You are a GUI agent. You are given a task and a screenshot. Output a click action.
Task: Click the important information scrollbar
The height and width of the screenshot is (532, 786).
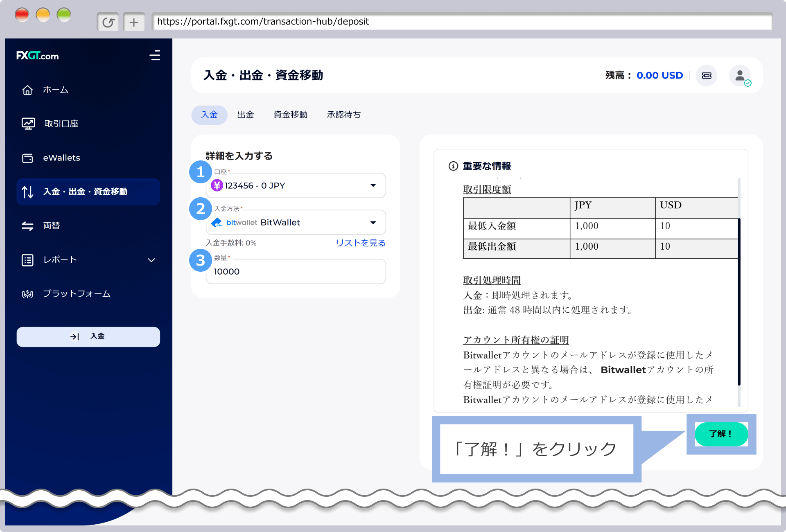(x=739, y=302)
